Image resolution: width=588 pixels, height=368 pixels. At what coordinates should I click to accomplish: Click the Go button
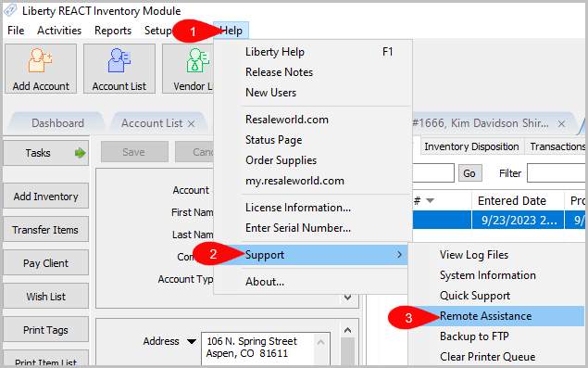tap(469, 173)
